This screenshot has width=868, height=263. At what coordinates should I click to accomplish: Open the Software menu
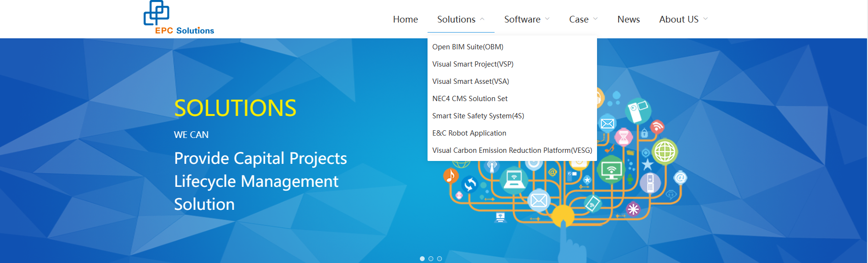(x=522, y=19)
